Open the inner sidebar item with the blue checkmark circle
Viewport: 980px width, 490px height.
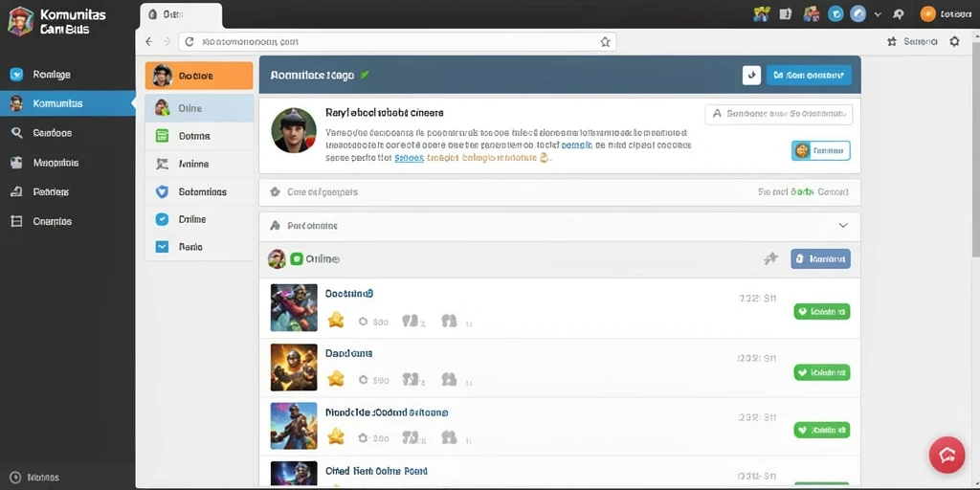coord(199,219)
